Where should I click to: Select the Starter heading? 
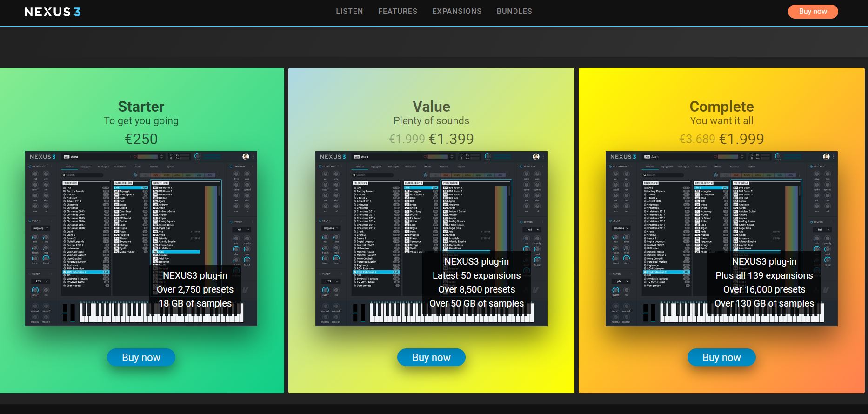tap(141, 107)
